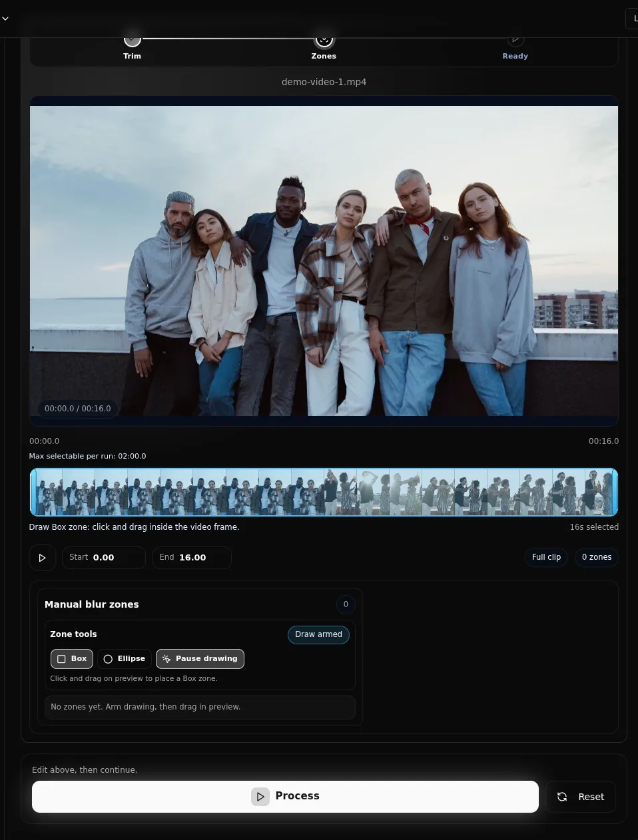Click the Ready step play icon
638x840 pixels.
[x=515, y=40]
